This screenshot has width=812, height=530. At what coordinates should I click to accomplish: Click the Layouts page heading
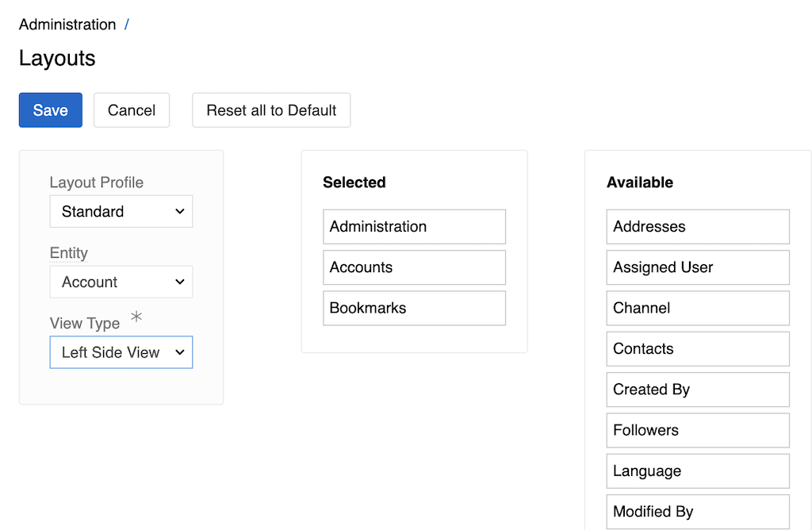[57, 58]
